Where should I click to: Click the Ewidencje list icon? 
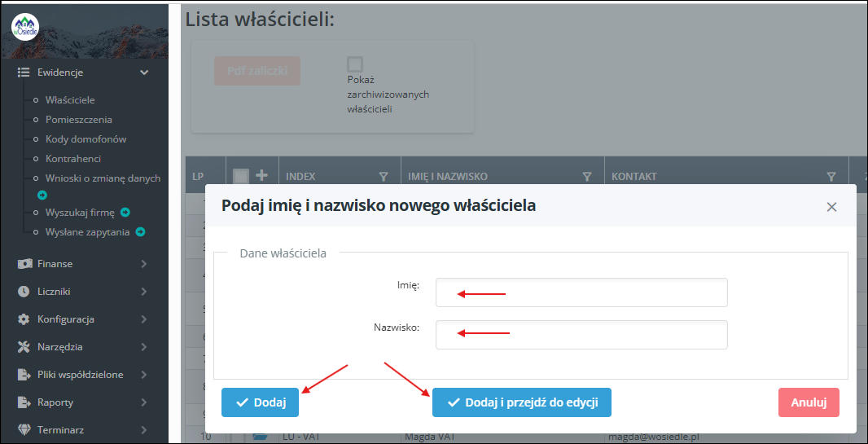tap(24, 72)
